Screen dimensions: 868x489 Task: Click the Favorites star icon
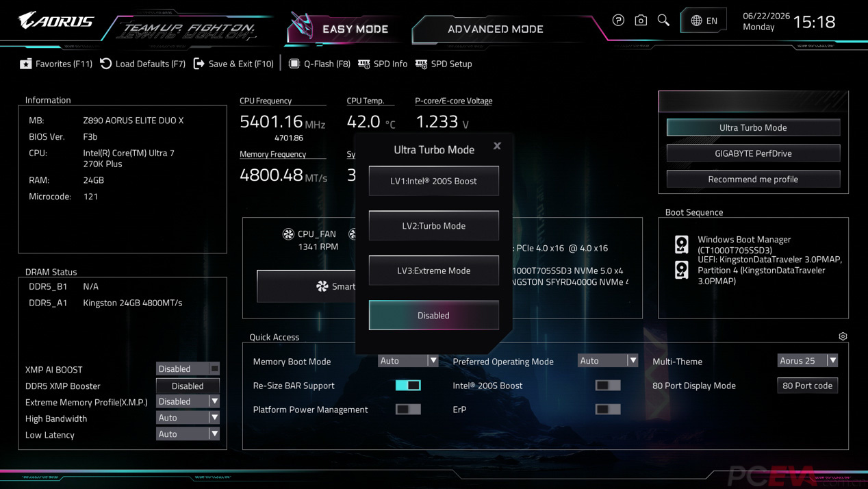26,64
